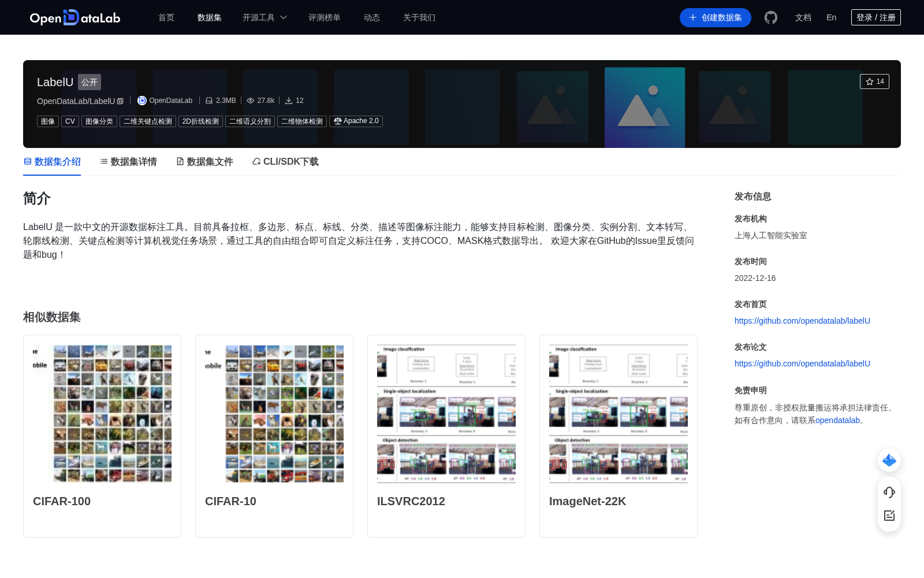
Task: Click the dataset size 2.3MB icon
Action: coord(209,101)
